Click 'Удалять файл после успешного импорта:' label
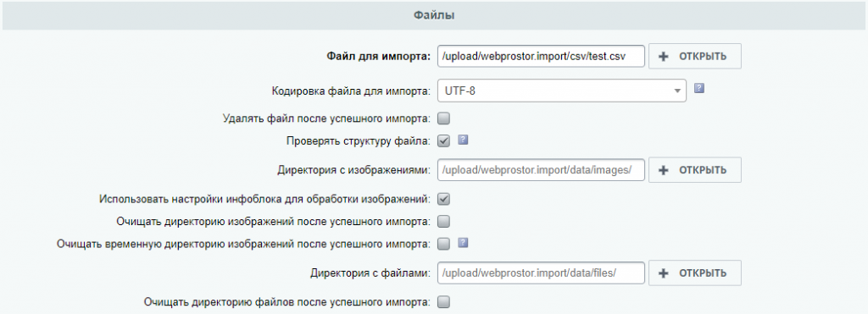This screenshot has height=314, width=868. pos(326,118)
